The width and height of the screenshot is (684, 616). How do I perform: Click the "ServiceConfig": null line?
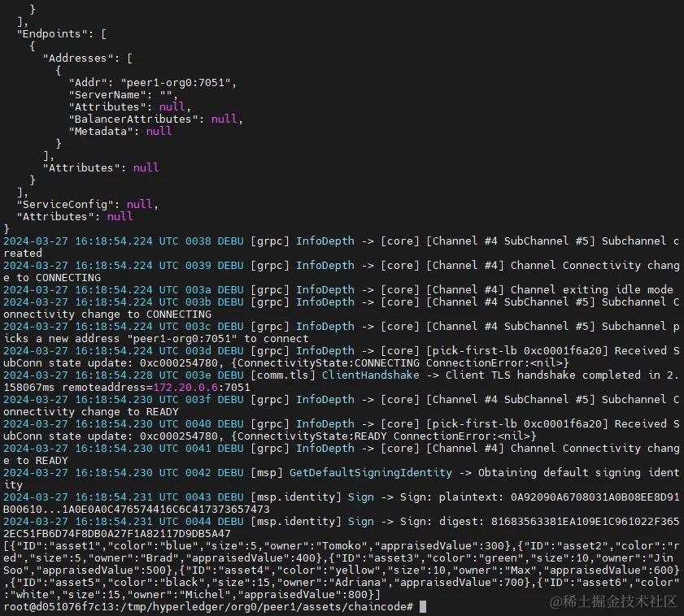[x=87, y=205]
